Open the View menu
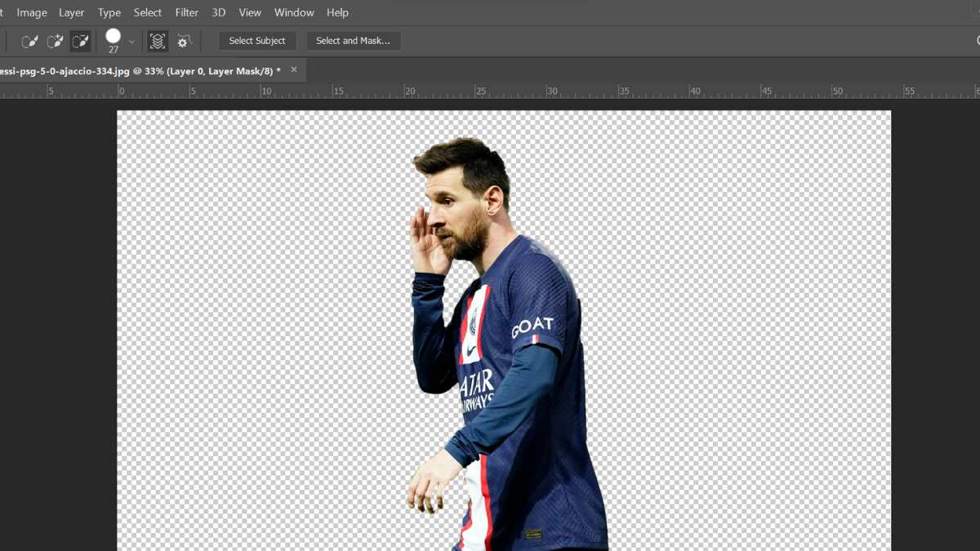 (250, 12)
